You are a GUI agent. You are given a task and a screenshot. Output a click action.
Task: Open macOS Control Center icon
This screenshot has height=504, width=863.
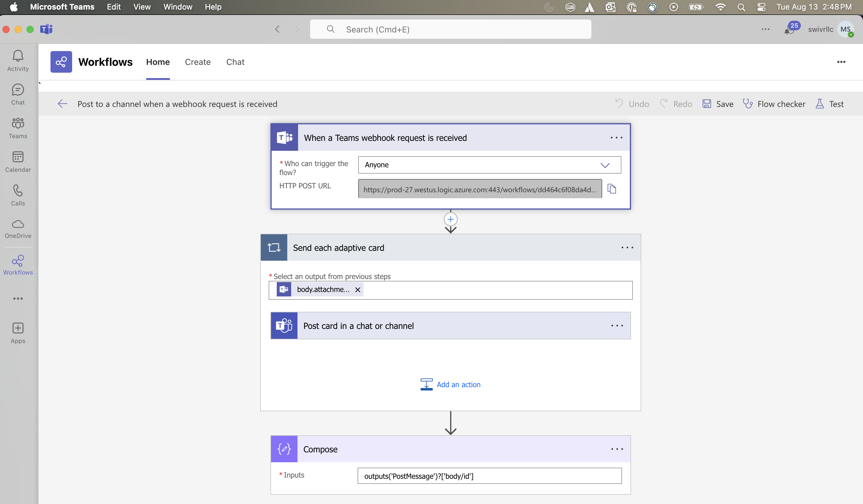(x=761, y=7)
